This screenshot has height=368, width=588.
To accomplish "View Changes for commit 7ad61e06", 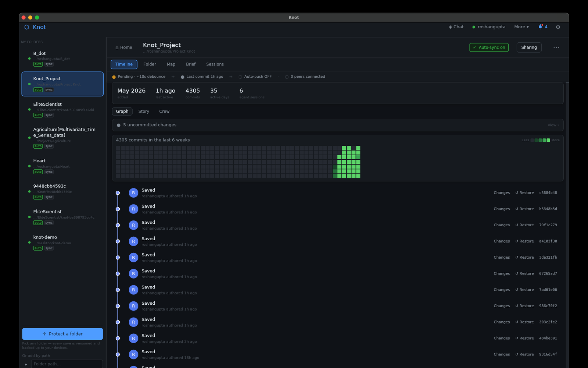I will [502, 290].
